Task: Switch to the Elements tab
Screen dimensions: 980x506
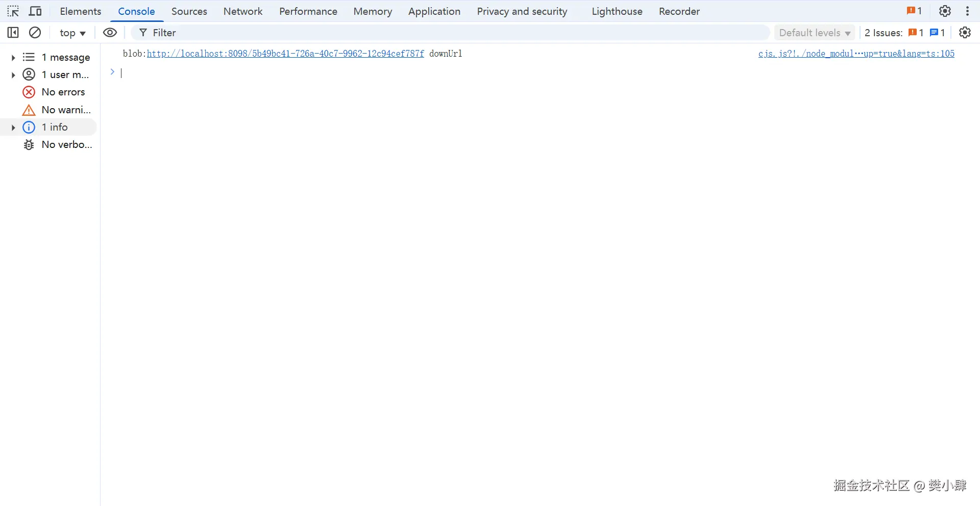Action: tap(81, 11)
